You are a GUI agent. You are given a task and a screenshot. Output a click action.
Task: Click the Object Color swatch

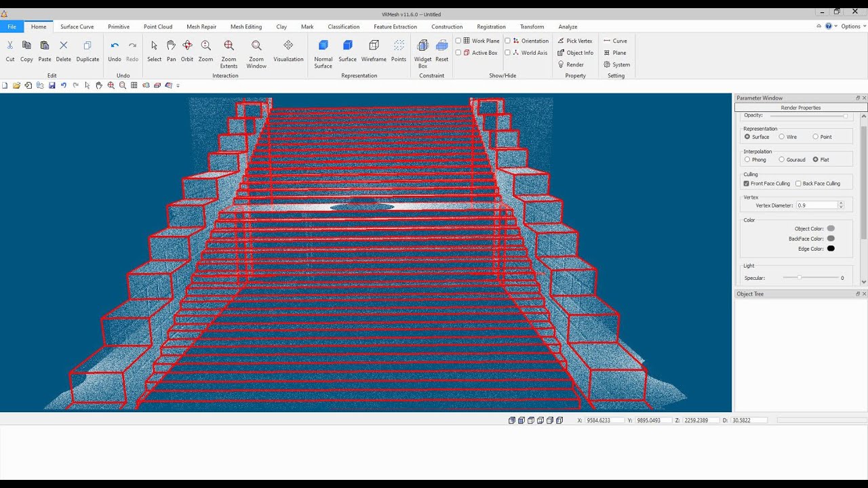click(x=831, y=228)
